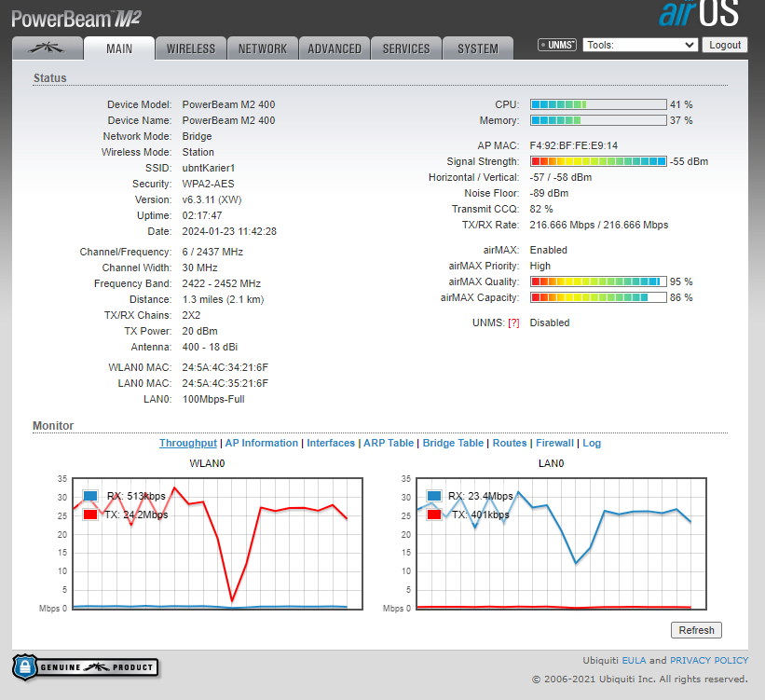Viewport: 765px width, 700px height.
Task: Click the WLAN0 throughput graph
Action: [x=218, y=543]
